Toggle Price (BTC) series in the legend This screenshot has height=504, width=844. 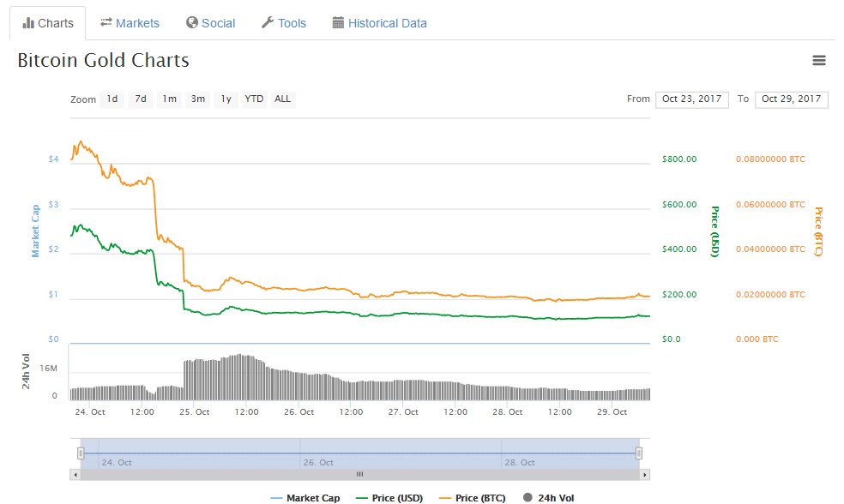tap(473, 498)
